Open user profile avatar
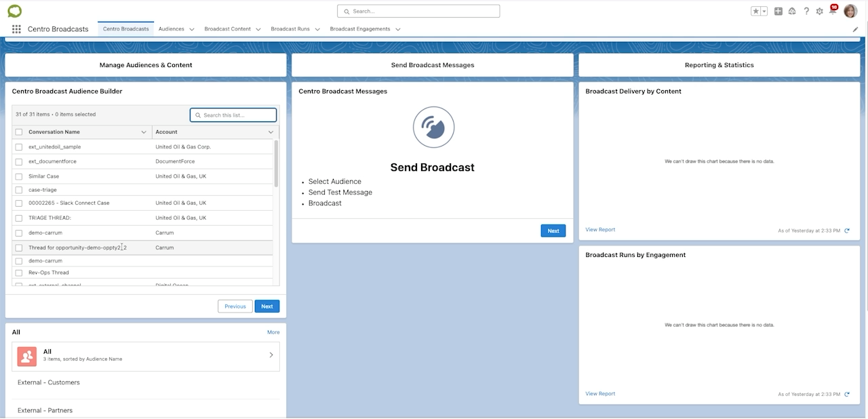The width and height of the screenshot is (868, 419). 850,11
